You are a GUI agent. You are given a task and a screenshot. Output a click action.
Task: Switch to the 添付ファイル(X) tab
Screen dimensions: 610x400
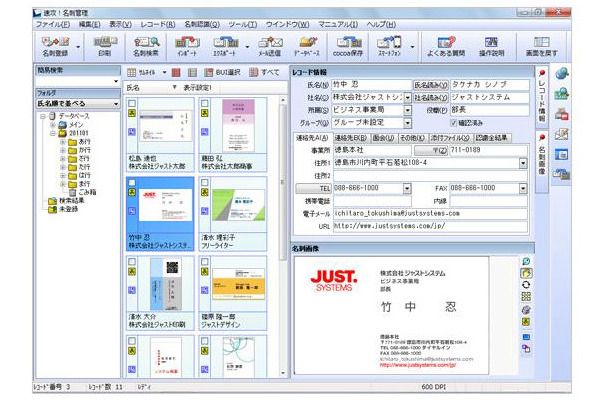(x=450, y=138)
